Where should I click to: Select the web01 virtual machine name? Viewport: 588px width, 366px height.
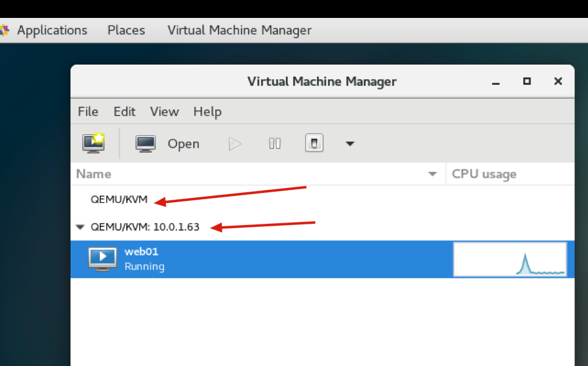[x=141, y=252]
